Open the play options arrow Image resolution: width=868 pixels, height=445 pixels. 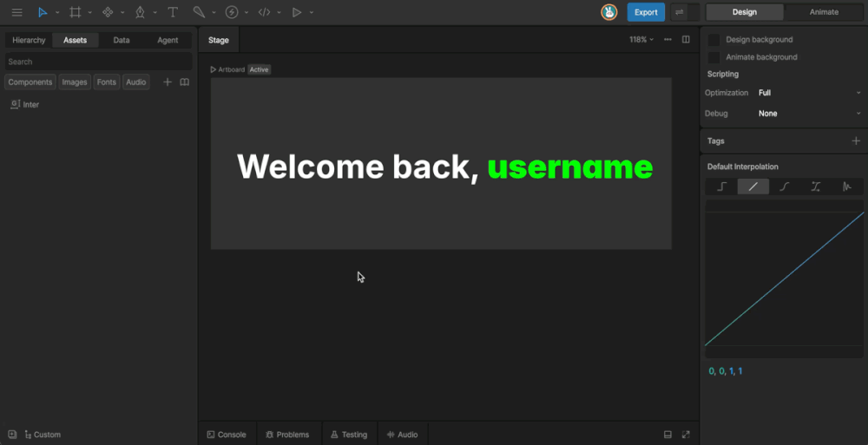[x=312, y=13]
